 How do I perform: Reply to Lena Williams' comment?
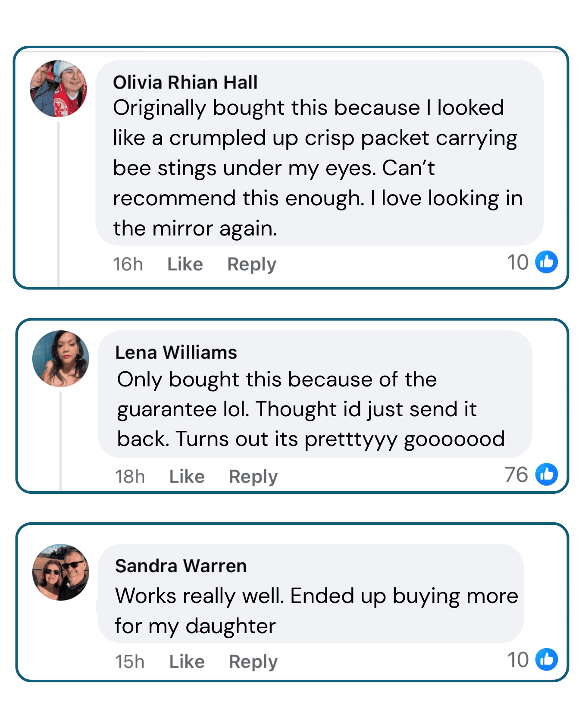(x=253, y=477)
